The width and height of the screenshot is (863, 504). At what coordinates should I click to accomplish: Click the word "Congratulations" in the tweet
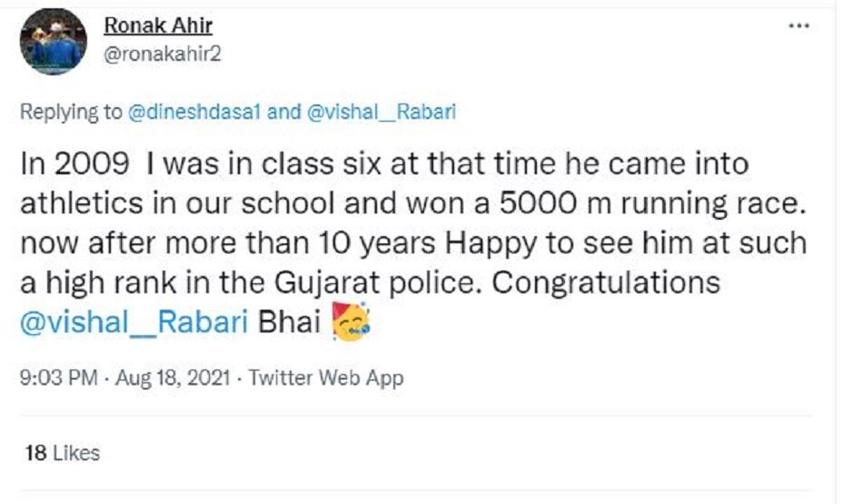point(606,282)
